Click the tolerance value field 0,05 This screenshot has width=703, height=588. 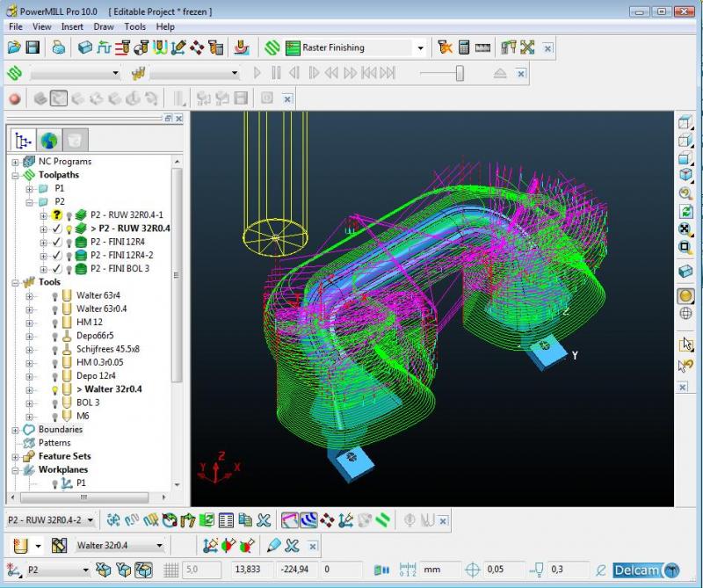(503, 570)
